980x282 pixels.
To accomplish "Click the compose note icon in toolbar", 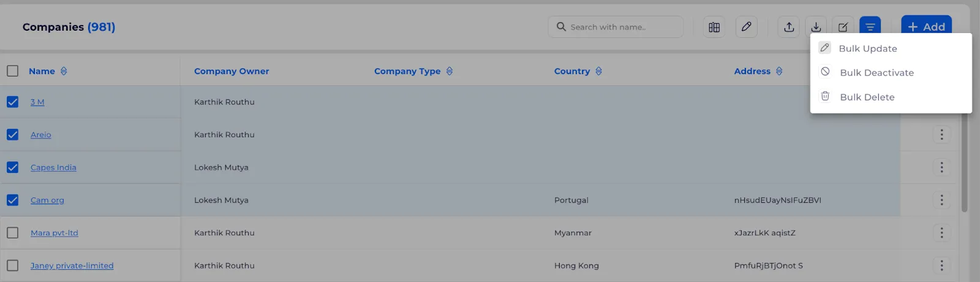I will coord(843,27).
